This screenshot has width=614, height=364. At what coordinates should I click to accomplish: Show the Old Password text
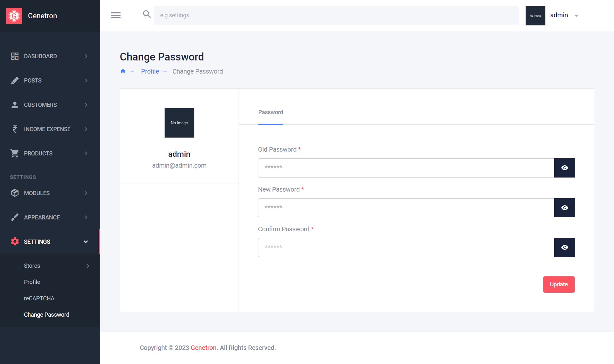(564, 168)
